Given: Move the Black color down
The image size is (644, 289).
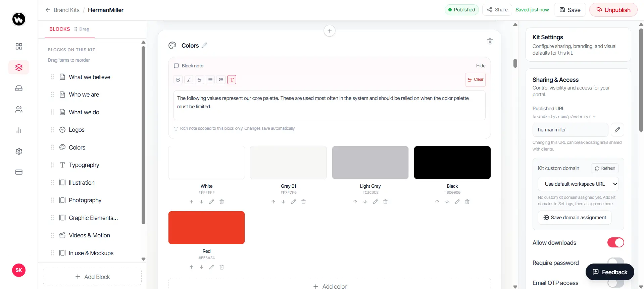Looking at the screenshot, I should pyautogui.click(x=447, y=202).
